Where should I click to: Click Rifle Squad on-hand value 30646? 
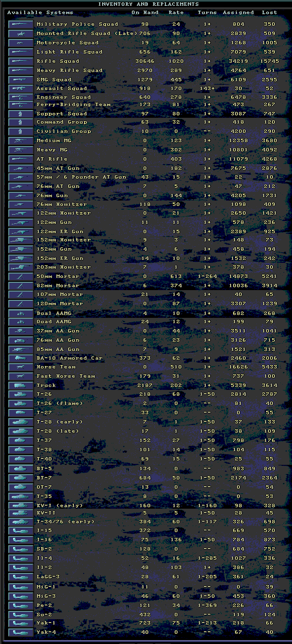tap(145, 61)
